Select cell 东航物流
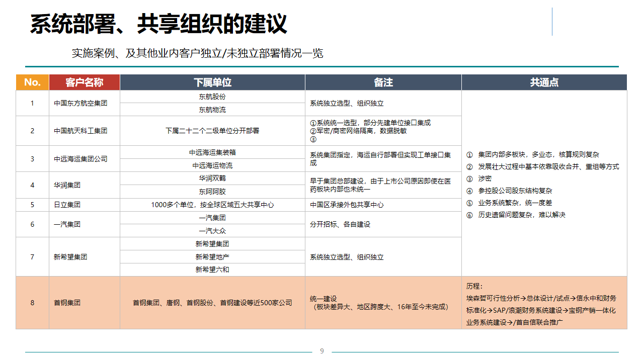The image size is (644, 362). 212,110
